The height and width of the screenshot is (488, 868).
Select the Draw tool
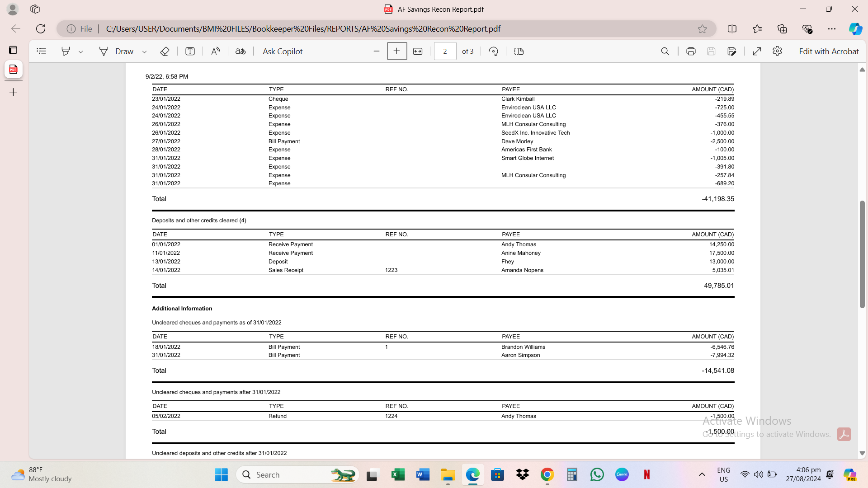pyautogui.click(x=116, y=52)
